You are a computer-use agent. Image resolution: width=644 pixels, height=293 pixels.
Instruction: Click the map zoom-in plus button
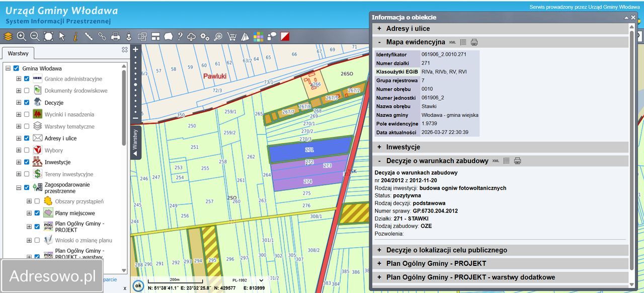135,50
